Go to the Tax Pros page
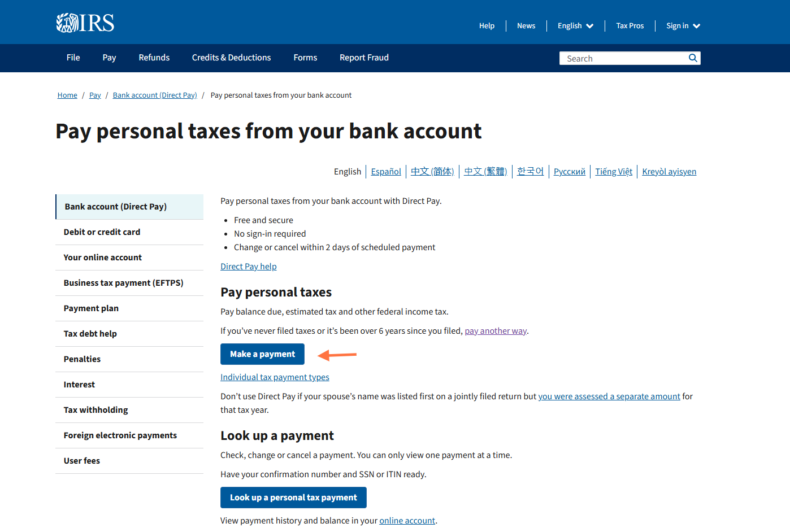This screenshot has height=532, width=790. pyautogui.click(x=630, y=26)
